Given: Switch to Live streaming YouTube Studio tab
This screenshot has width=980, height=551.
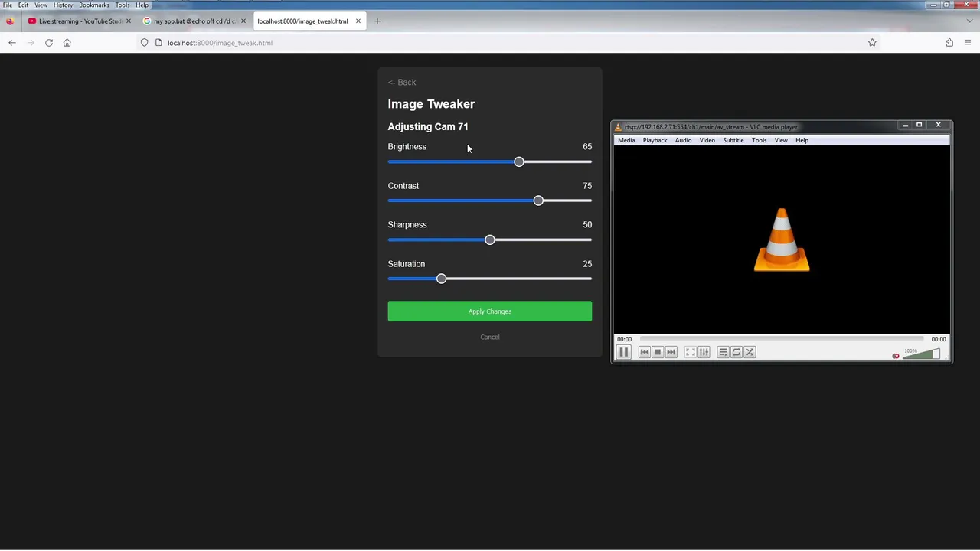Looking at the screenshot, I should point(80,21).
